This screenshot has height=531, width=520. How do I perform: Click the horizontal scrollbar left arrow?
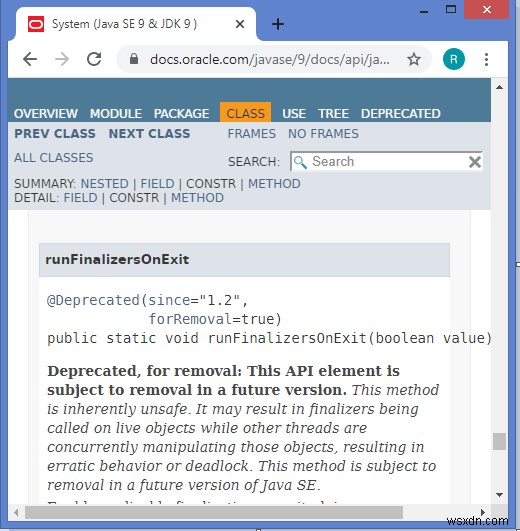[x=16, y=512]
